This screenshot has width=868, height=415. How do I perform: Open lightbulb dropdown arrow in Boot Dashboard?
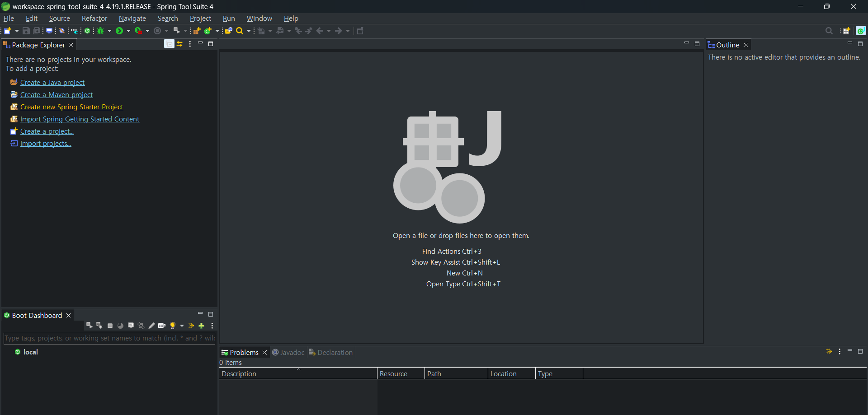(182, 326)
